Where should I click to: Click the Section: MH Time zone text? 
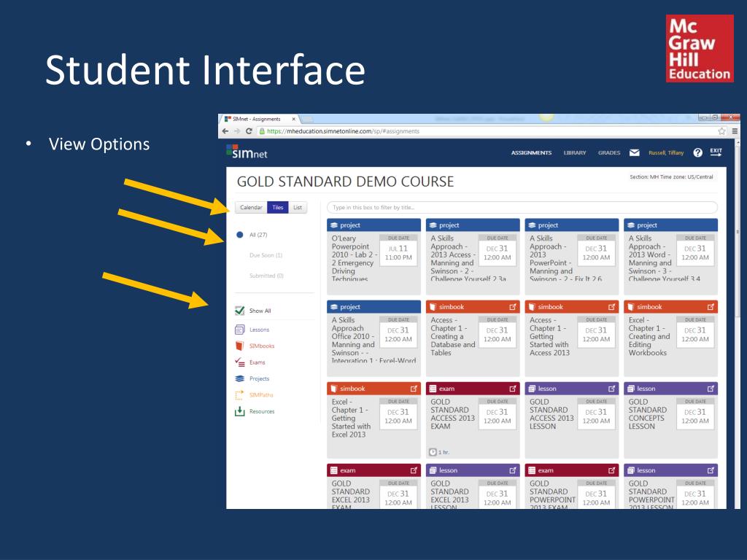(671, 177)
